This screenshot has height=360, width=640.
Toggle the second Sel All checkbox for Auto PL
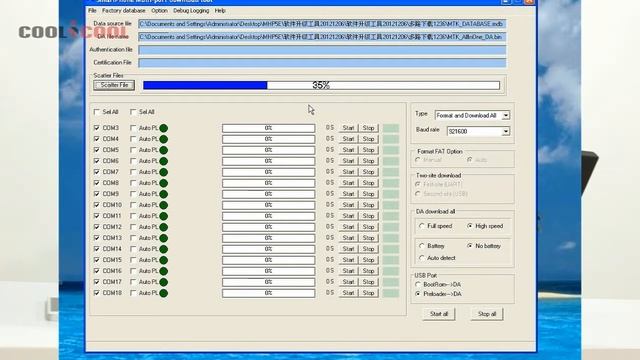click(x=133, y=112)
